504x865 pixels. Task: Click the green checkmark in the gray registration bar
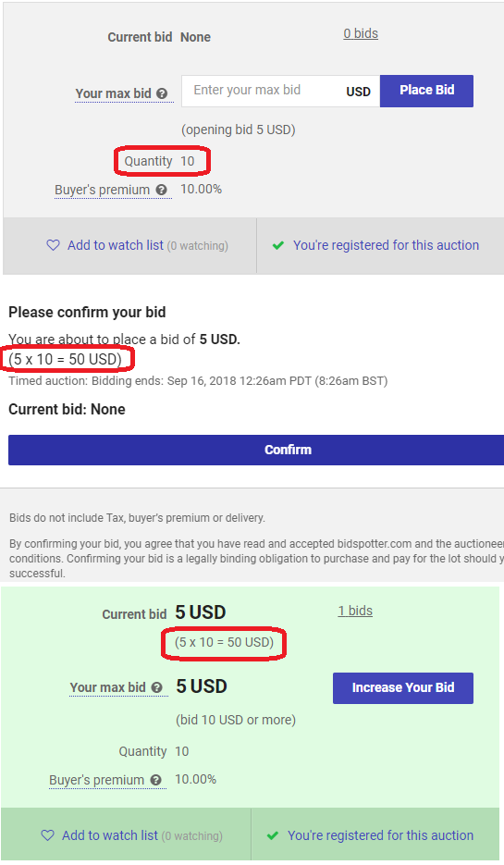pos(278,245)
